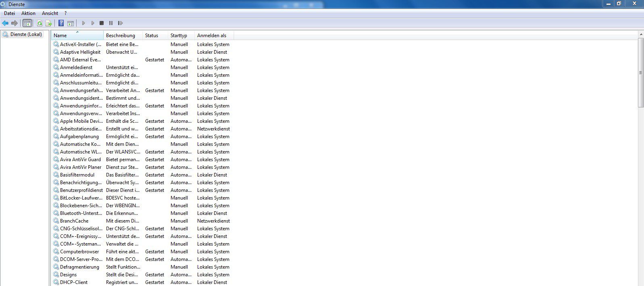
Task: Pause the service via toolbar
Action: point(111,23)
